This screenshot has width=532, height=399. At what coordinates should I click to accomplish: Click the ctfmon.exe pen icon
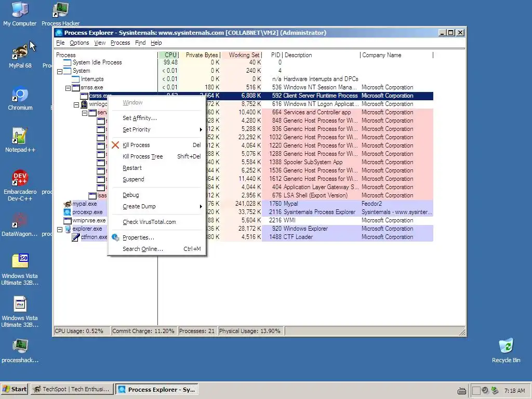(x=76, y=237)
